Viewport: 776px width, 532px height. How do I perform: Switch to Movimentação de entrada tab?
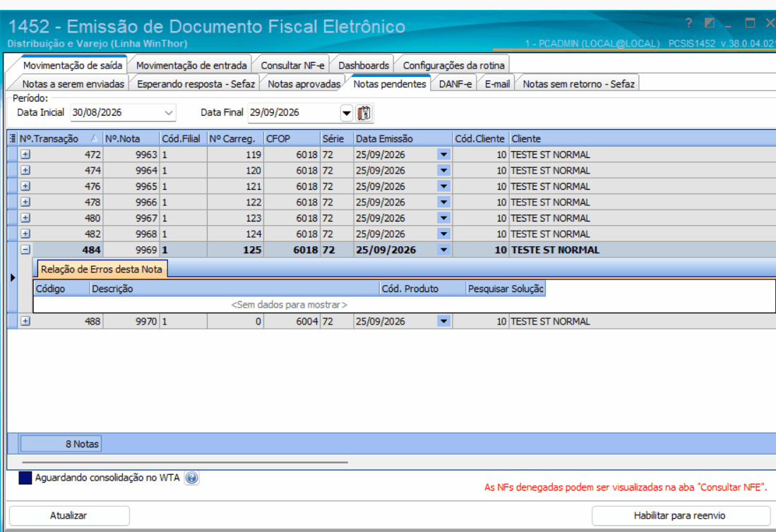pyautogui.click(x=191, y=65)
